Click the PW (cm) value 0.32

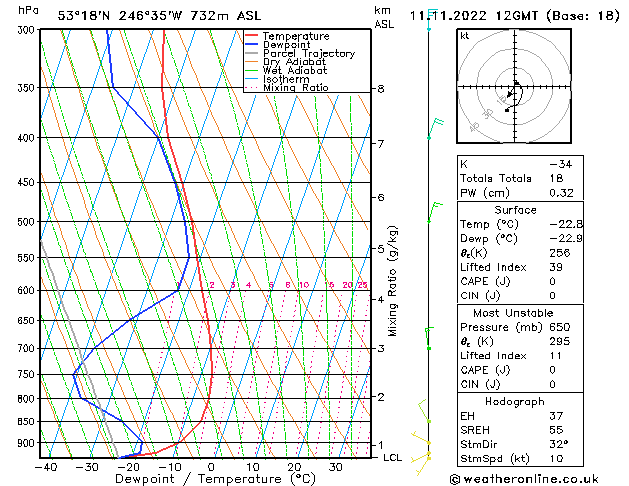[x=561, y=193]
